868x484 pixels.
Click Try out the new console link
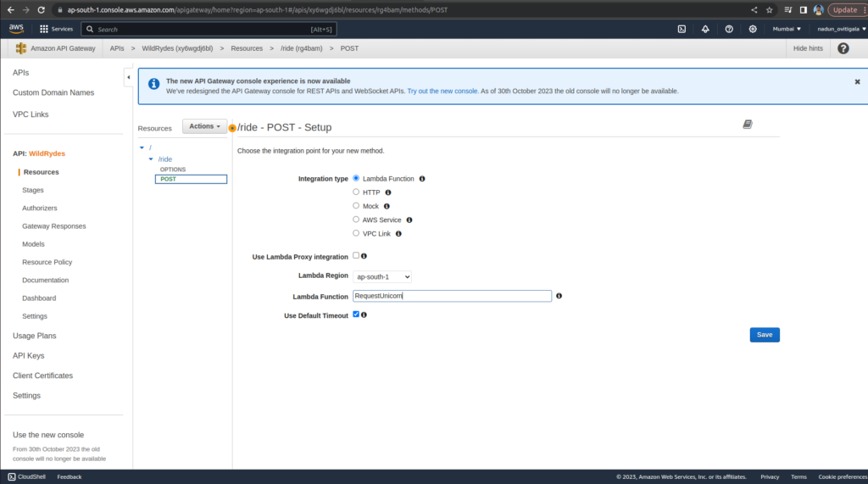(442, 91)
